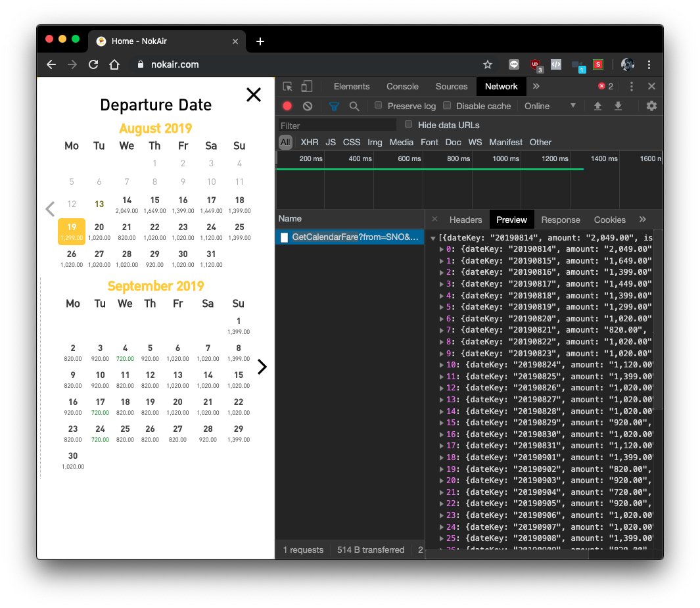Expand JSON entry 21 for 20190904
Image resolution: width=700 pixels, height=608 pixels.
pos(442,492)
